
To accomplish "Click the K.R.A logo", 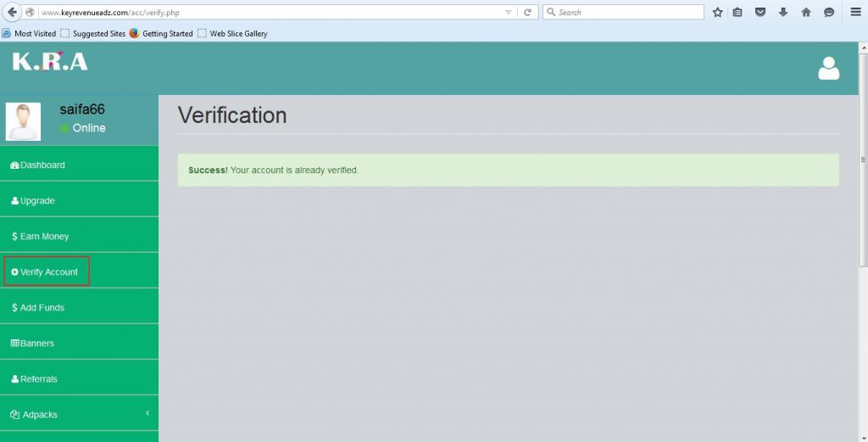I will click(x=50, y=62).
